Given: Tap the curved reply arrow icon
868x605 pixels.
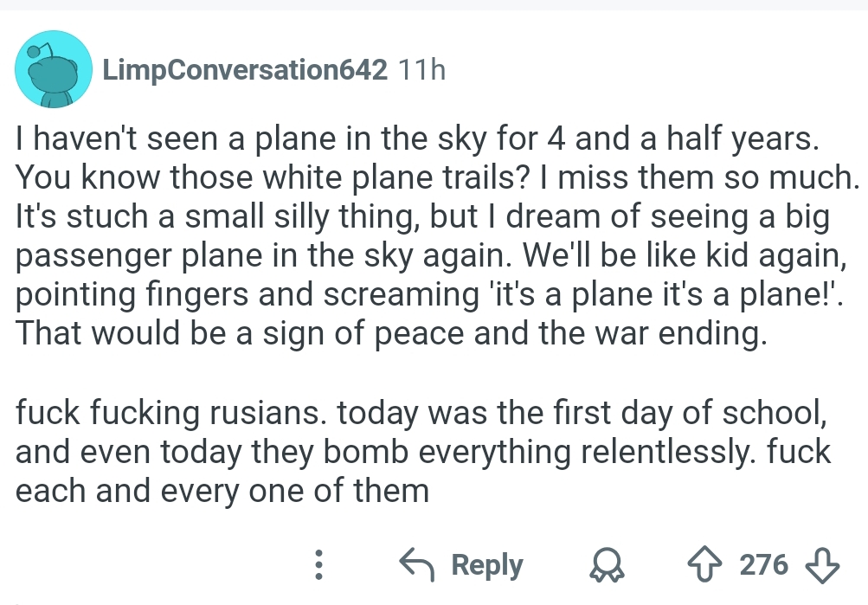Looking at the screenshot, I should 416,564.
